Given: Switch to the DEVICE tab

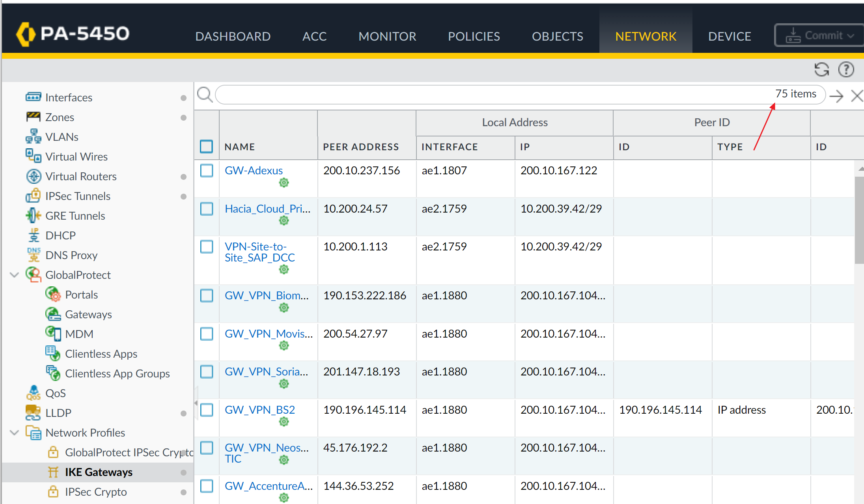Looking at the screenshot, I should point(729,36).
